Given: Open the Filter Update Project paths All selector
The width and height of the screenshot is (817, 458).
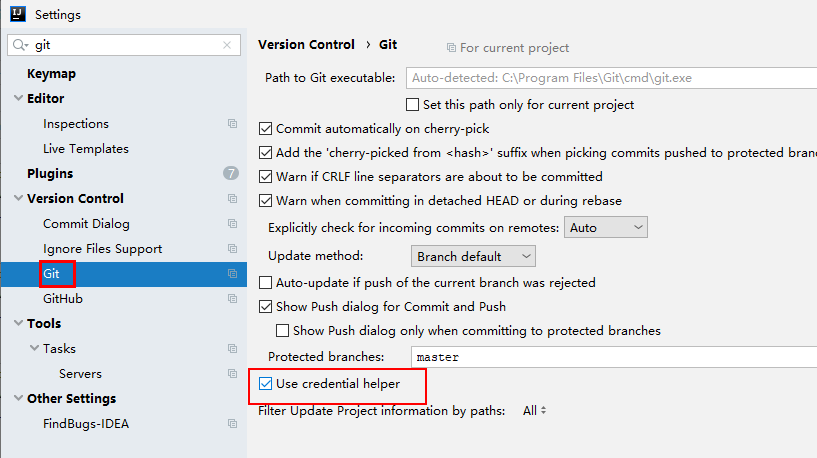Looking at the screenshot, I should click(x=534, y=411).
